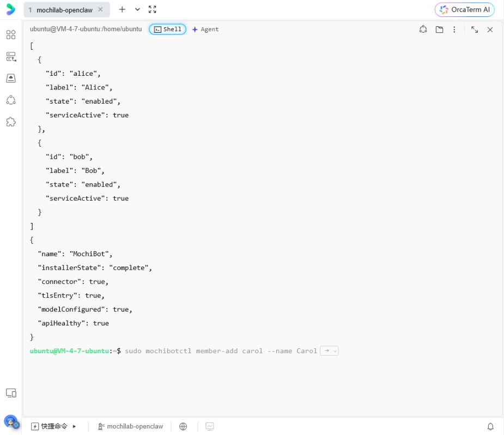Open the cluster nodes sidebar icon
Image resolution: width=504 pixels, height=435 pixels.
(11, 100)
